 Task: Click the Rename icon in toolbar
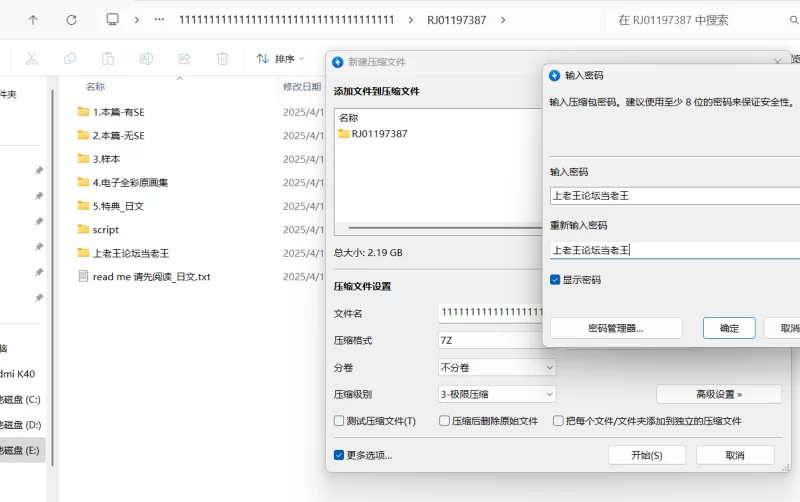146,59
